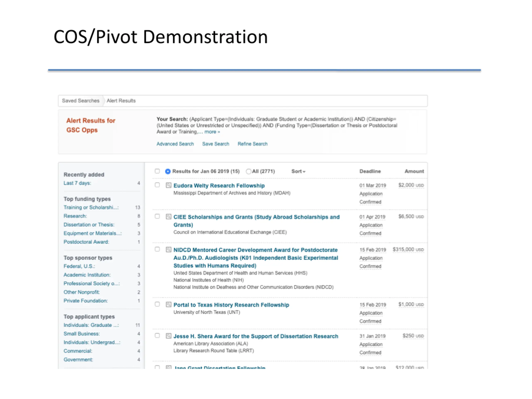Click the preview icon beside Portal to Texas History
Viewport: 532px width, 399px height.
169,304
